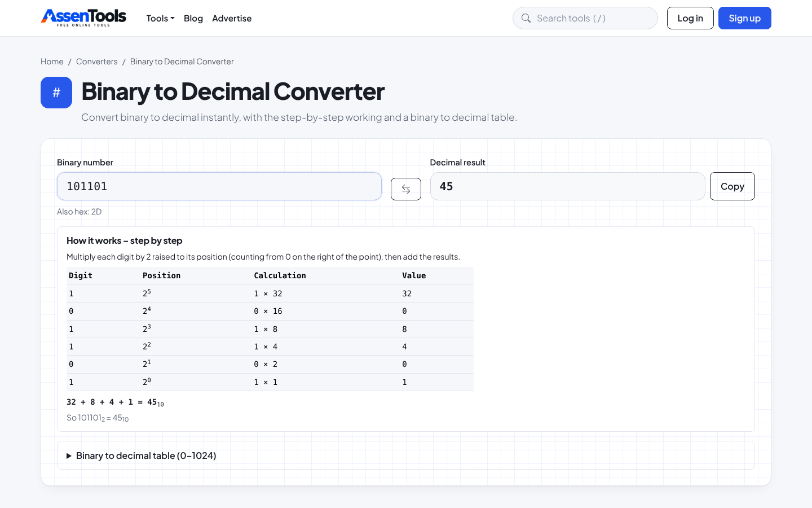Click the blue hash icon beside title
This screenshot has width=812, height=508.
56,93
